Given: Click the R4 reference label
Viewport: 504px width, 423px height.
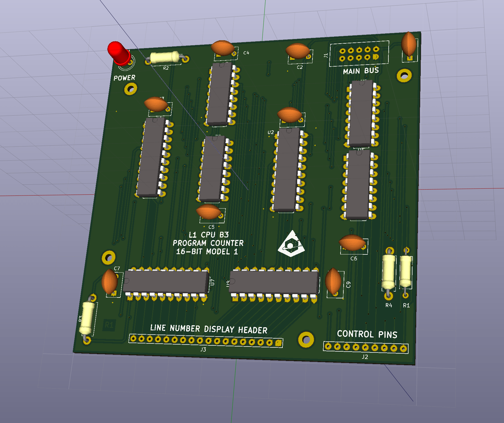Looking at the screenshot, I should point(389,305).
